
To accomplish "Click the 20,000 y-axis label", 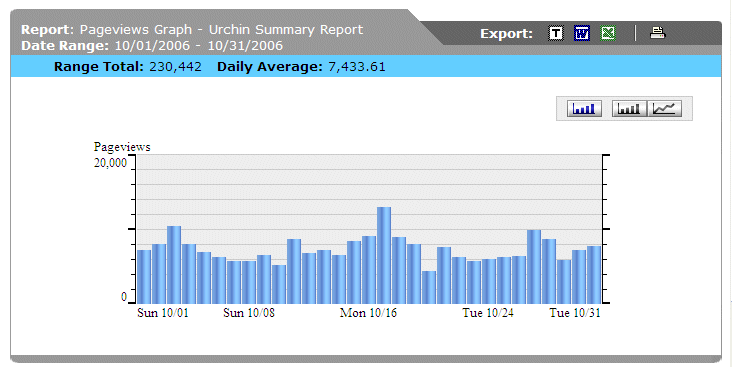I will click(x=110, y=163).
